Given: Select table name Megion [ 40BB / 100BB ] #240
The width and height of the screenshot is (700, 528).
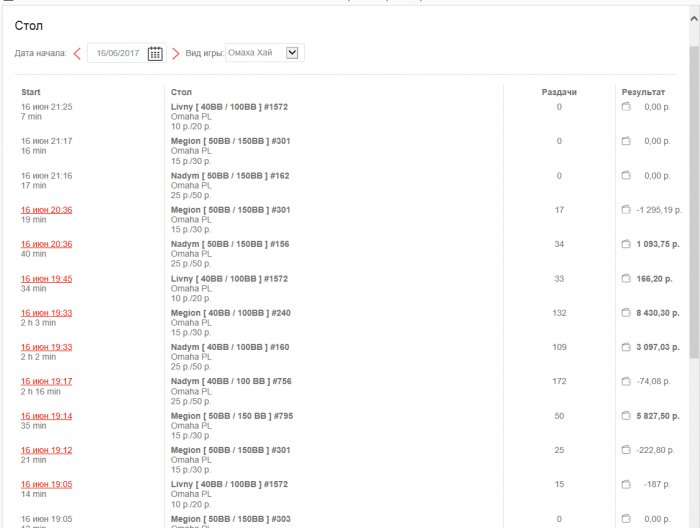Looking at the screenshot, I should [x=230, y=313].
